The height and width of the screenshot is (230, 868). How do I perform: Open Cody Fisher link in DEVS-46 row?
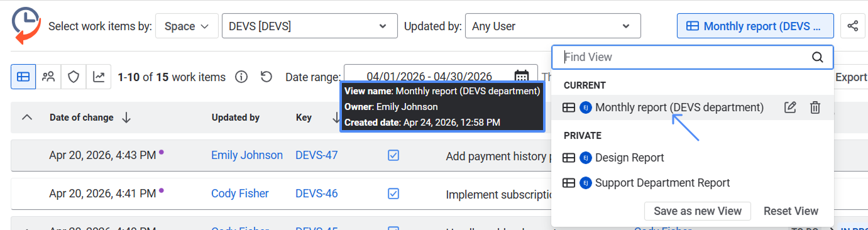240,194
